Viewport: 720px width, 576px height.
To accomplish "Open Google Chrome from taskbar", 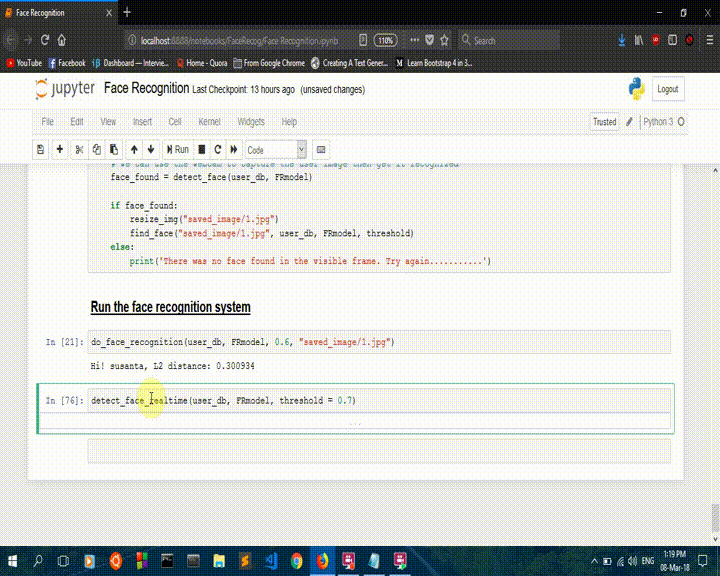I will pyautogui.click(x=297, y=561).
